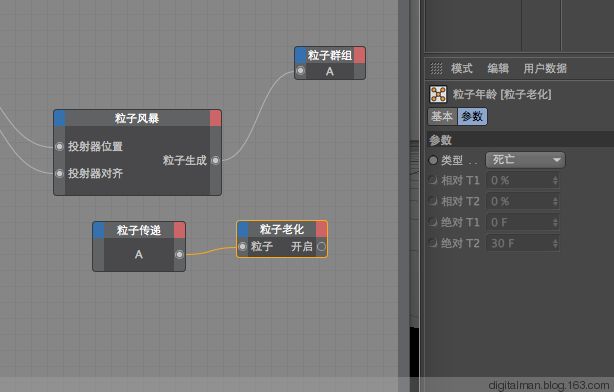Click the 粒子 input port on 粒子老化
The width and height of the screenshot is (614, 392).
243,246
